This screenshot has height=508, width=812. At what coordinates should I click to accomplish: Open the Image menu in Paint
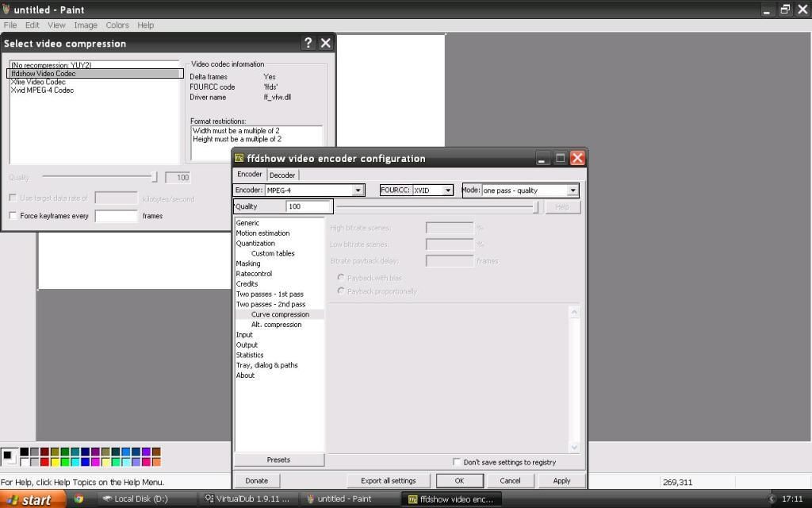pos(86,25)
